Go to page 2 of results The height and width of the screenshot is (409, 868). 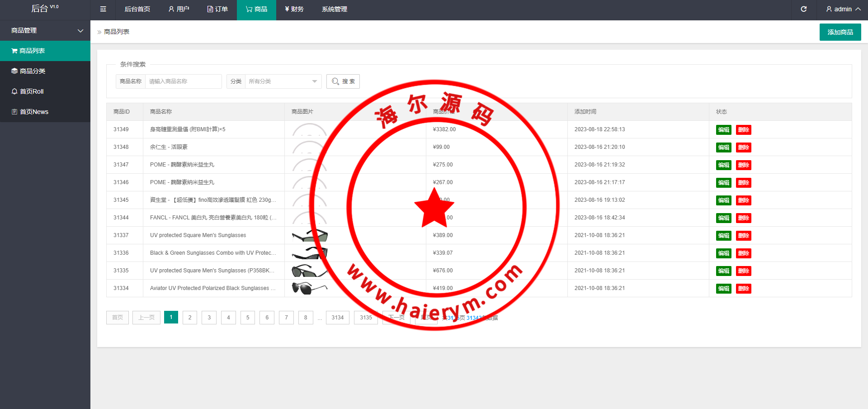[190, 318]
